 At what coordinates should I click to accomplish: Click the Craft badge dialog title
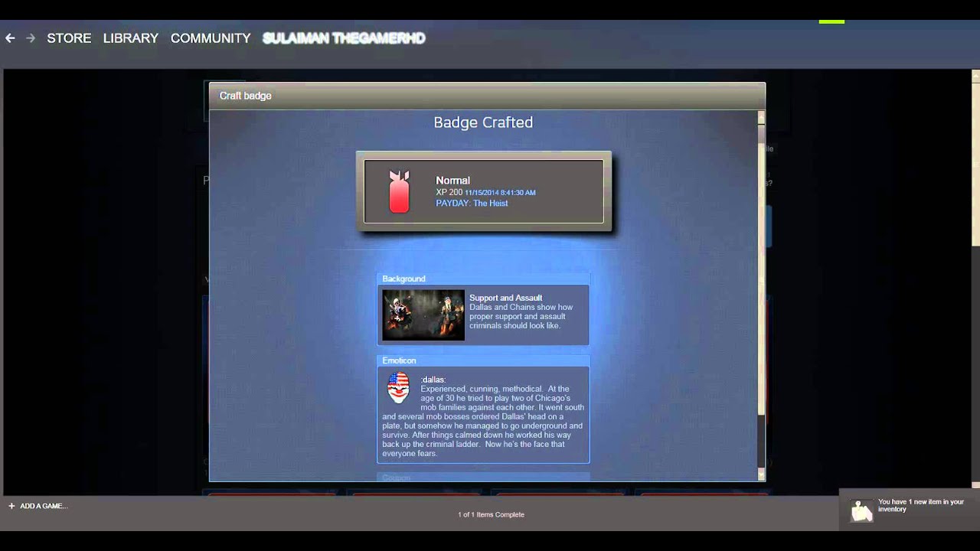(x=246, y=96)
